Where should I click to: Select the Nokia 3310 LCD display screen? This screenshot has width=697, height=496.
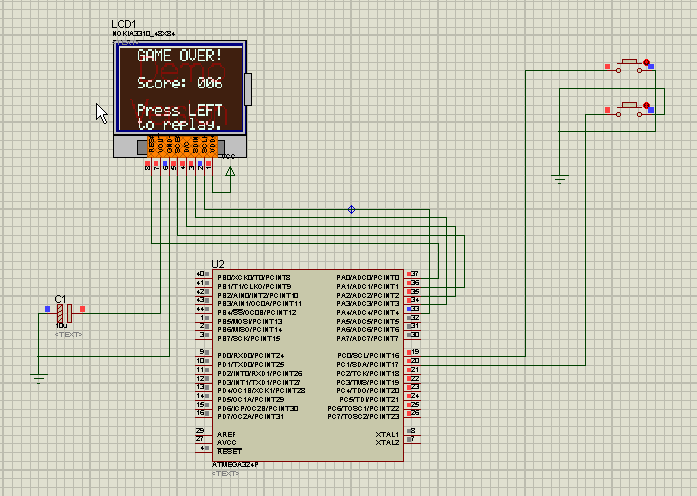(180, 88)
